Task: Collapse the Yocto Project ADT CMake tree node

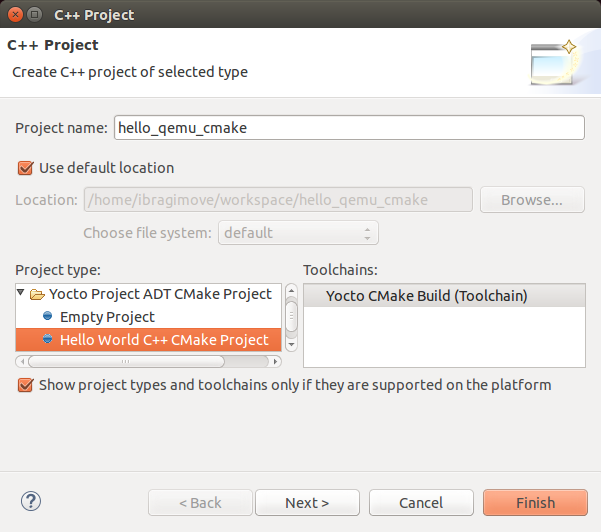Action: (22, 294)
